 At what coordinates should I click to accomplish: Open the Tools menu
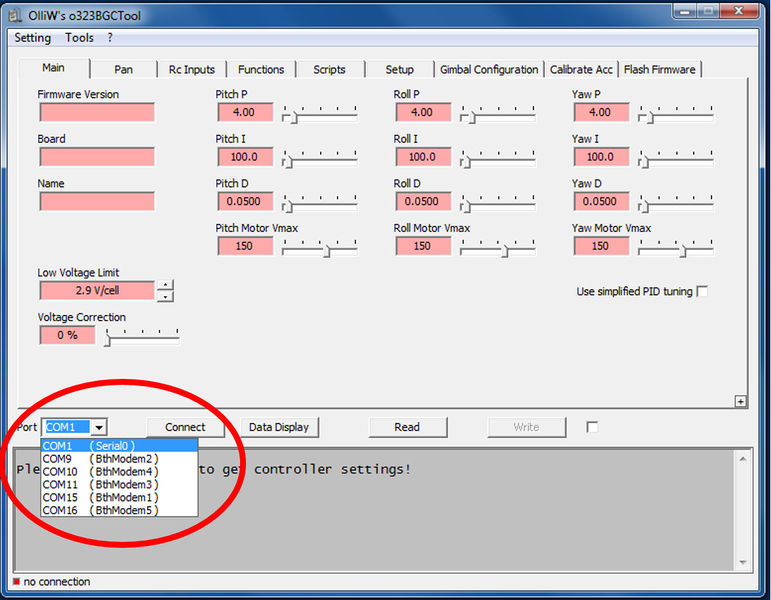(x=79, y=38)
